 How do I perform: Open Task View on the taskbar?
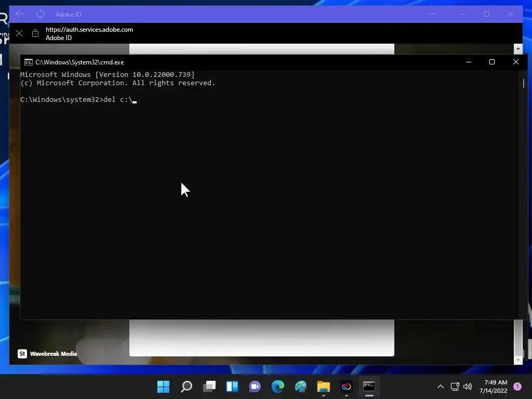[209, 387]
